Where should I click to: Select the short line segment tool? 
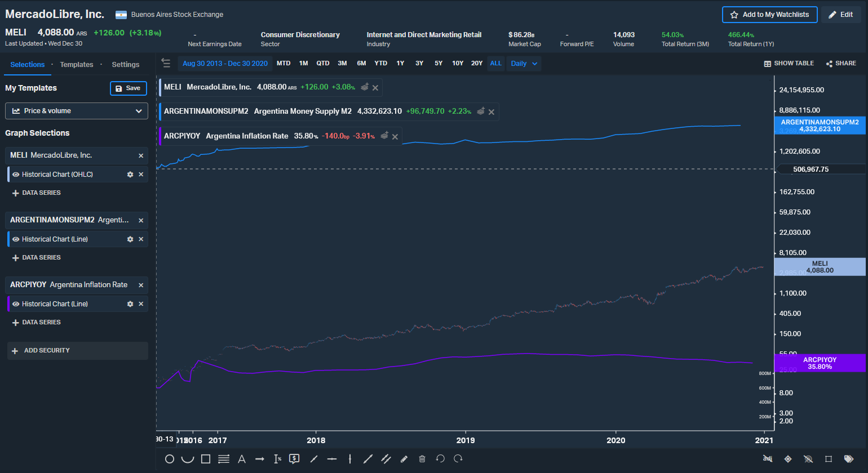pos(314,459)
